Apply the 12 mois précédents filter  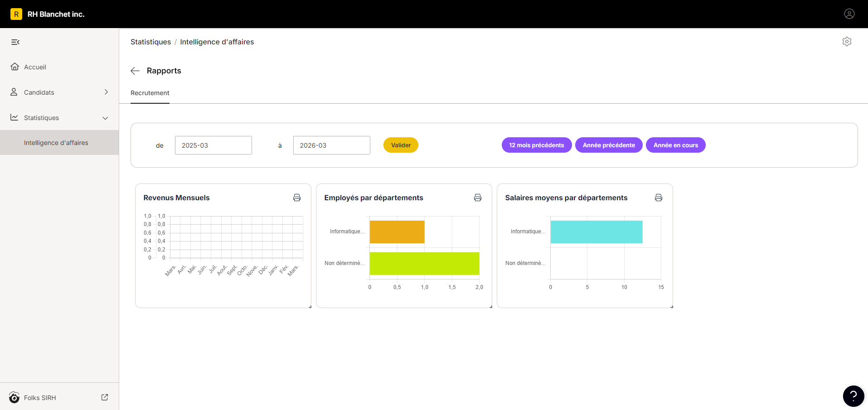coord(537,145)
